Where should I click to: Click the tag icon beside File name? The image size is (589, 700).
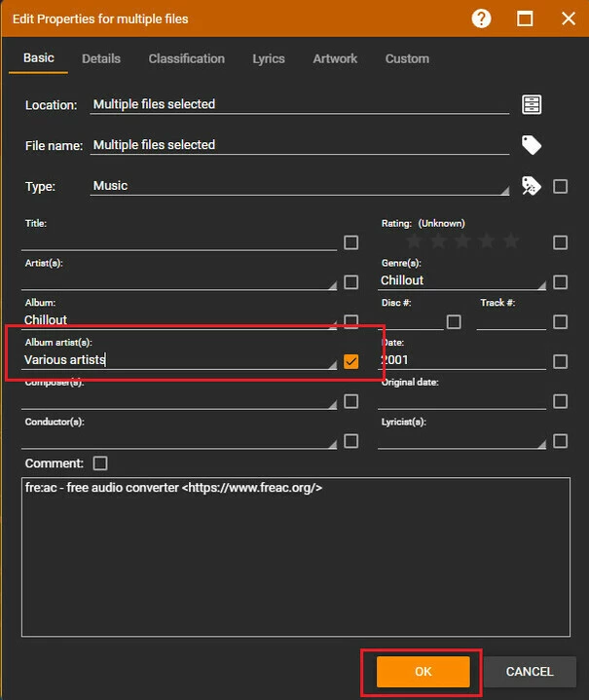531,145
